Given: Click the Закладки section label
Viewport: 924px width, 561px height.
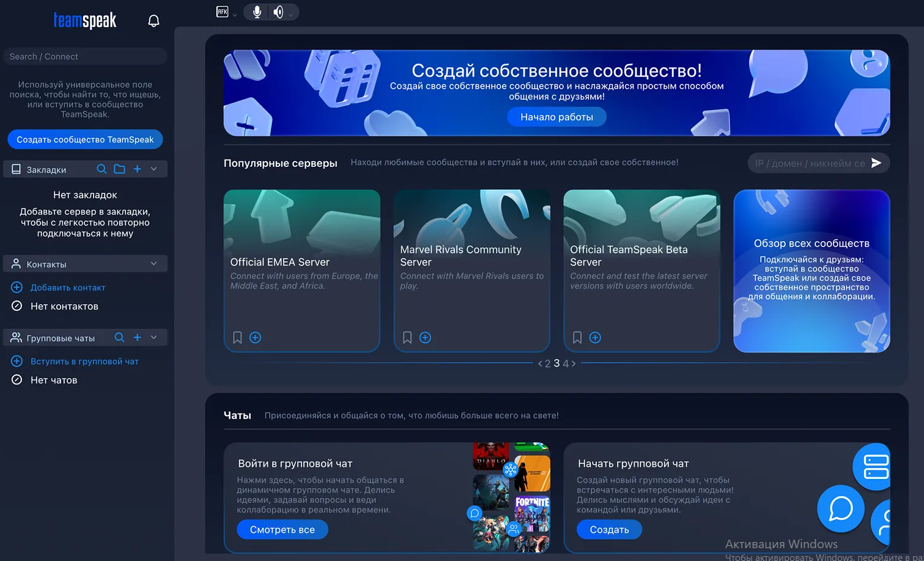Looking at the screenshot, I should tap(46, 169).
